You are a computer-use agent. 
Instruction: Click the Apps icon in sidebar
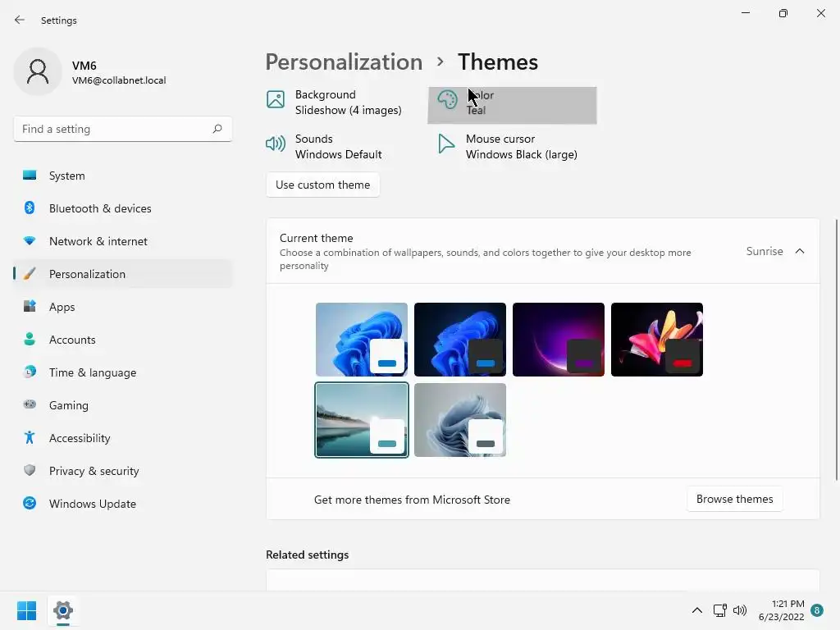coord(30,307)
